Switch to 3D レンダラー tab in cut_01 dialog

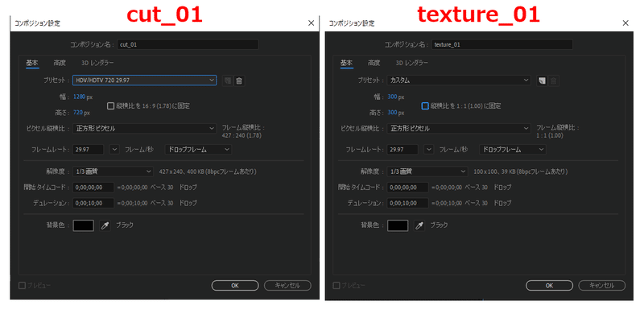97,63
